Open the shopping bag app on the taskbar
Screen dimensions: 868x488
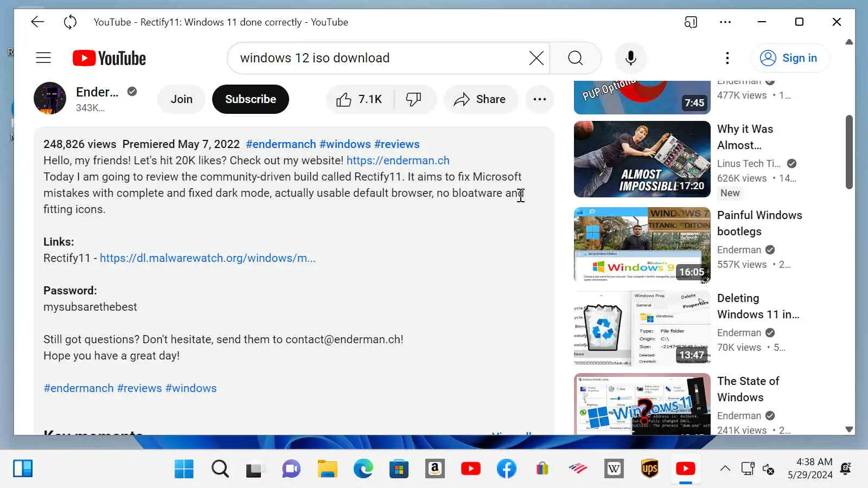pos(542,469)
